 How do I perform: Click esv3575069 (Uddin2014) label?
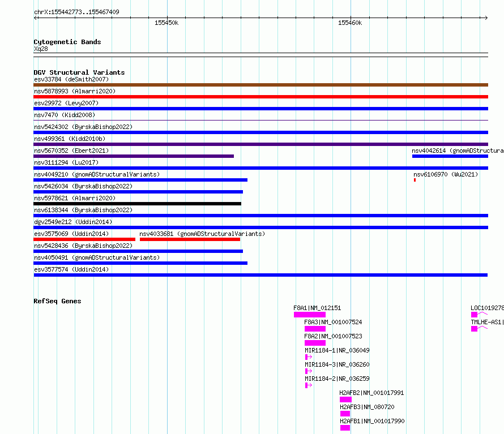coord(71,234)
